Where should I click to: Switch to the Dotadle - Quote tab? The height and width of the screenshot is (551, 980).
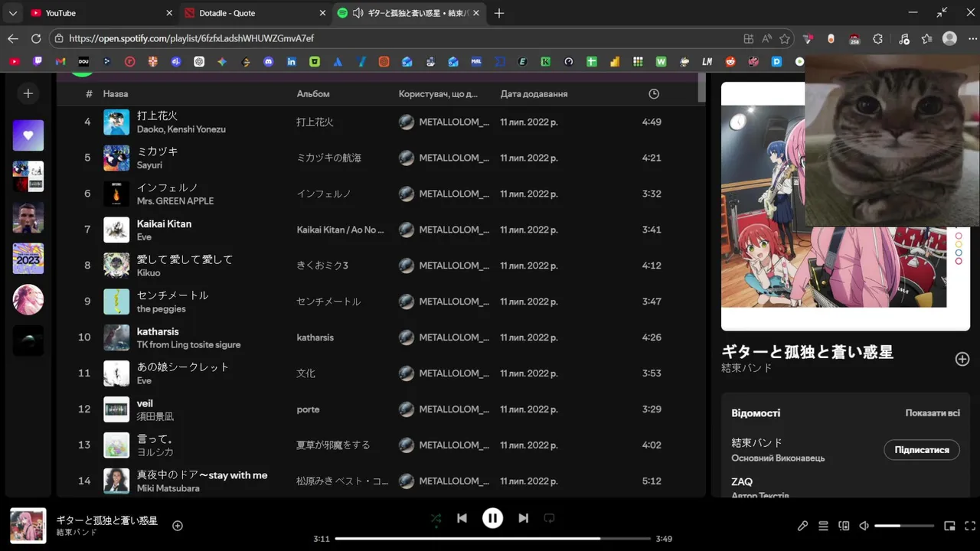click(255, 13)
